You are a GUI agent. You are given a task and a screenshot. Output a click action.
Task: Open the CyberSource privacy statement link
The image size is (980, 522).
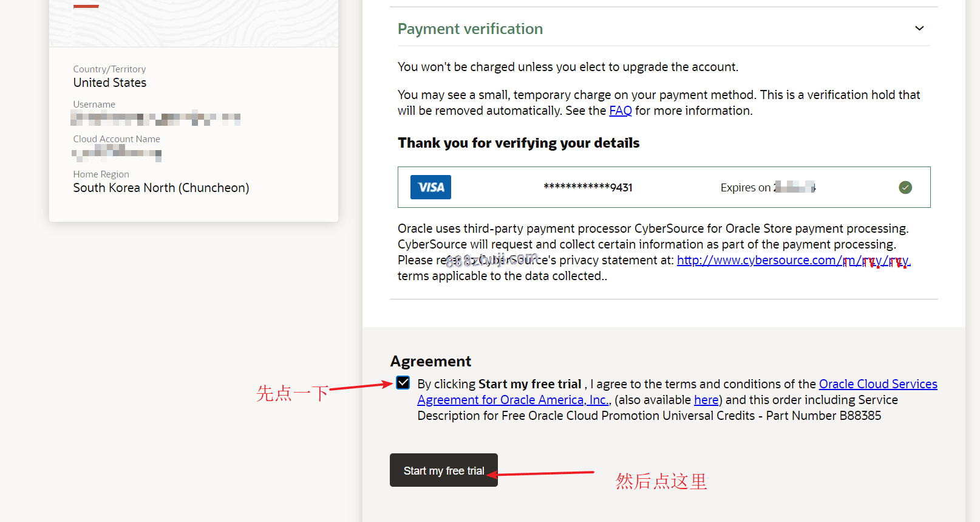(x=794, y=260)
